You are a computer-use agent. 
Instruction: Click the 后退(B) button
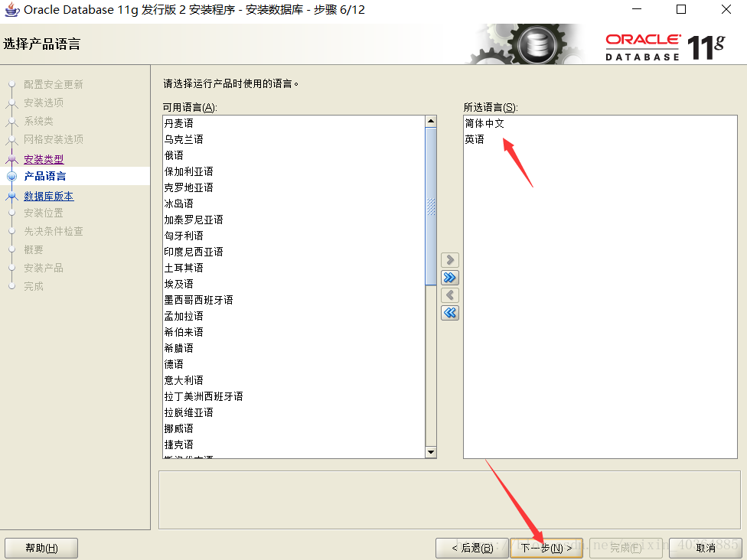click(472, 548)
